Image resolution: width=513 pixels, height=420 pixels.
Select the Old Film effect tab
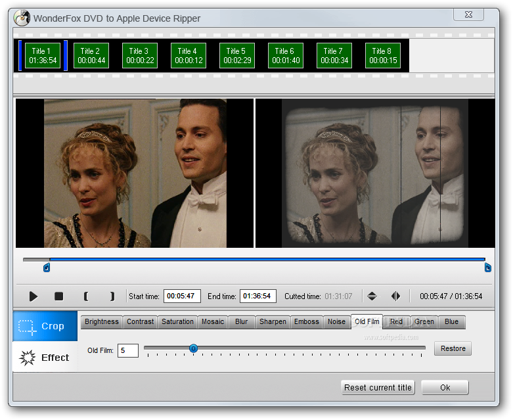pos(367,322)
